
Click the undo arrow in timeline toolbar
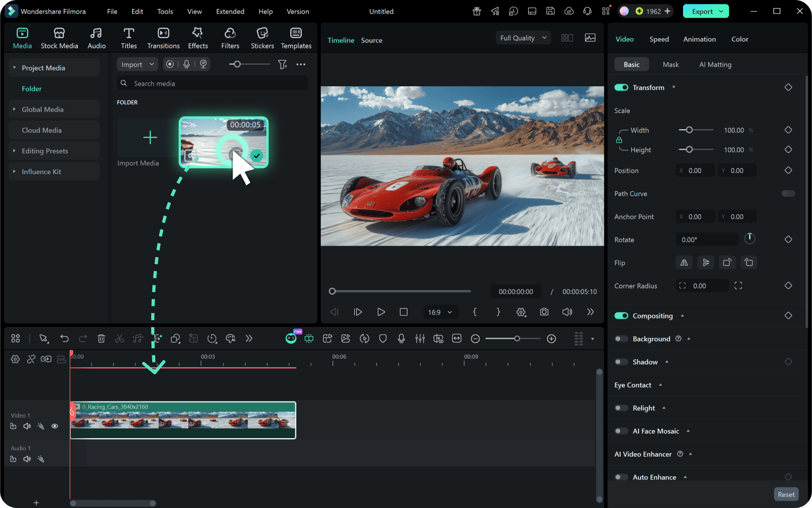(x=64, y=339)
